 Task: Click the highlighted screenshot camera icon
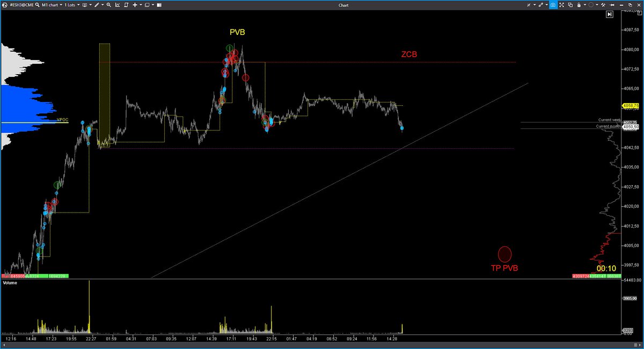coord(553,5)
